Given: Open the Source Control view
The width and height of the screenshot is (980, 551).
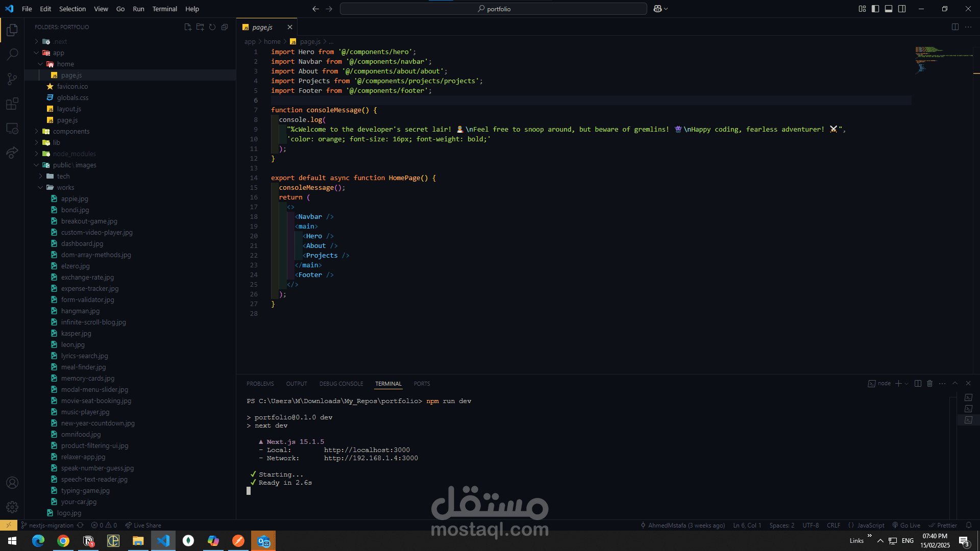Looking at the screenshot, I should pyautogui.click(x=12, y=79).
